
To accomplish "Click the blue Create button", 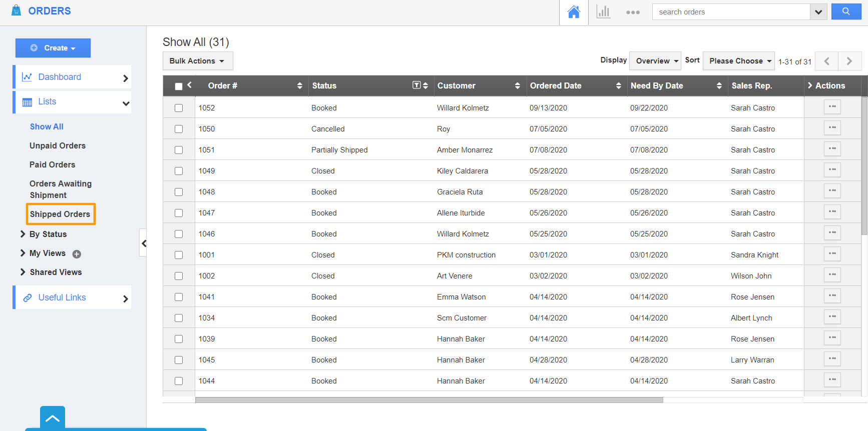I will [x=53, y=48].
